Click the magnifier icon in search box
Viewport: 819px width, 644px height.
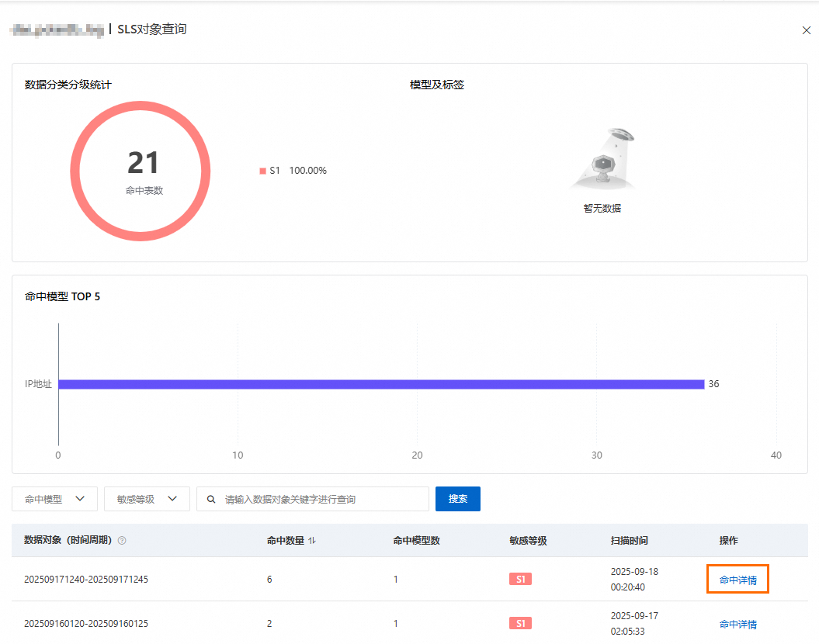point(211,500)
